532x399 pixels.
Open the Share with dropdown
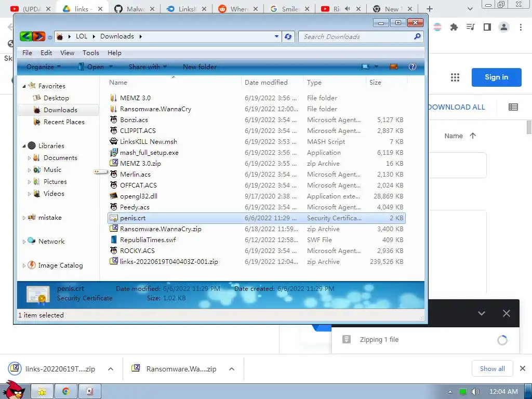point(147,67)
